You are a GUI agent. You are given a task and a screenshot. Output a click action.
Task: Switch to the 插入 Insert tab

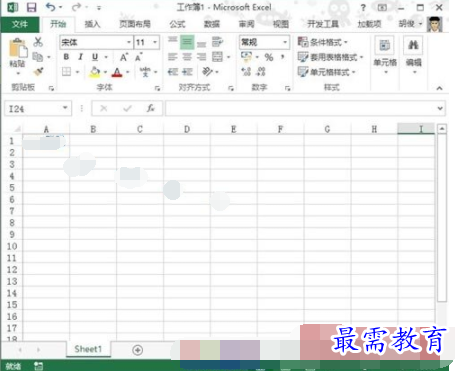pyautogui.click(x=92, y=24)
